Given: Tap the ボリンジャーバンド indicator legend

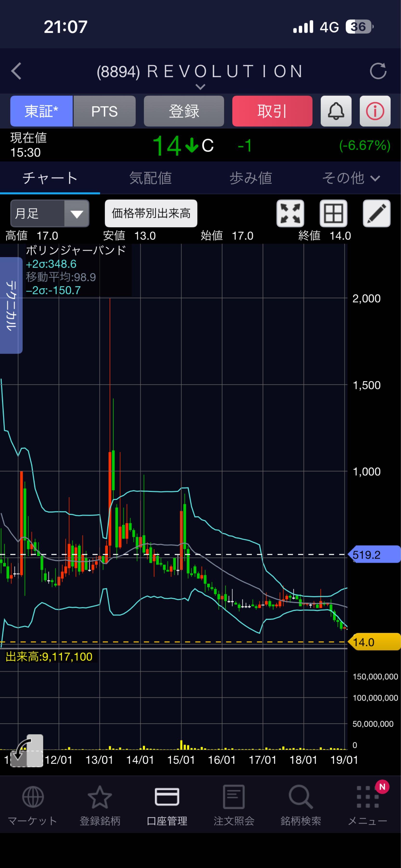Looking at the screenshot, I should [76, 250].
